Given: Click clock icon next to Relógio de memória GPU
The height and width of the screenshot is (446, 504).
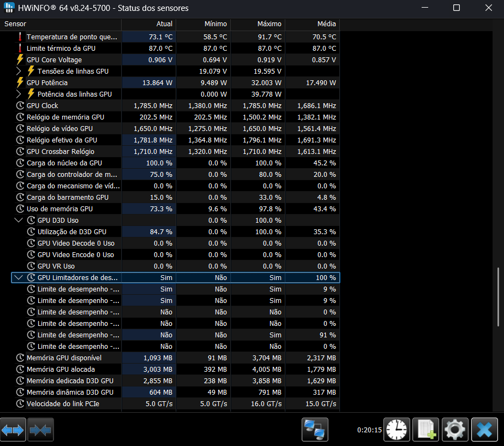Looking at the screenshot, I should tap(20, 117).
